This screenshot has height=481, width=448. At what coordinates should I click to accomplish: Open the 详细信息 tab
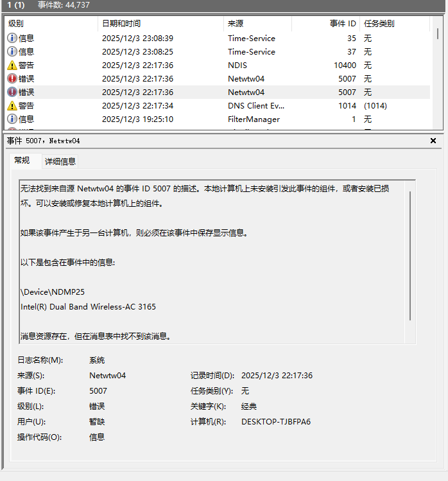click(x=60, y=161)
